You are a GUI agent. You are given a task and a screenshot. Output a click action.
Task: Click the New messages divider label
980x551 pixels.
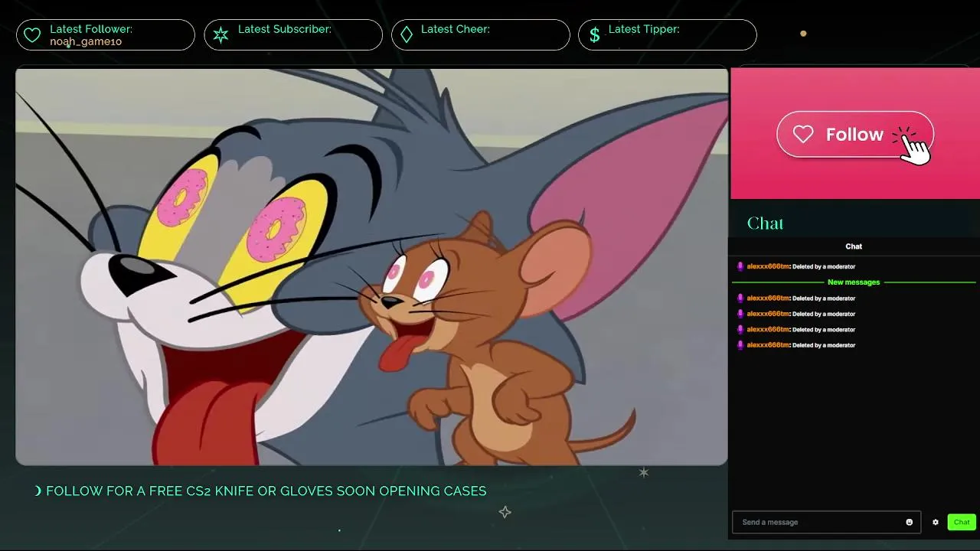(854, 282)
